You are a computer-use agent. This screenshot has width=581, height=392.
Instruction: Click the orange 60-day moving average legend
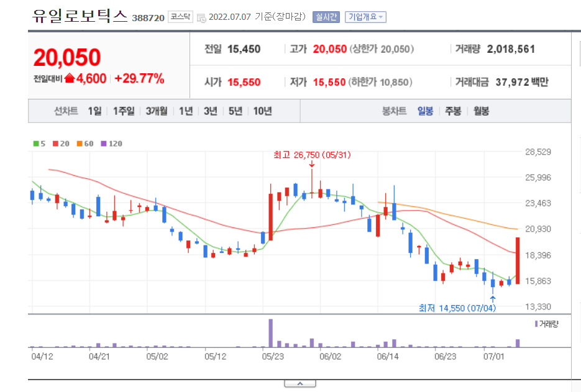(85, 144)
